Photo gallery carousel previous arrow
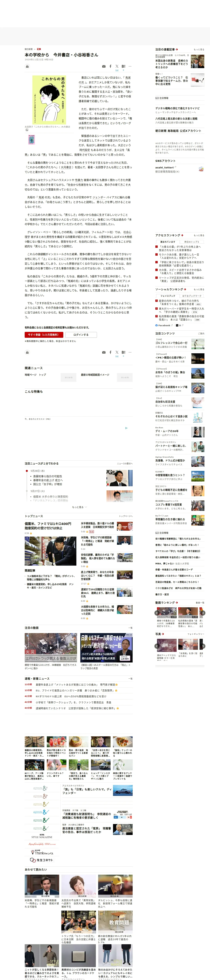 [x=157, y=646]
